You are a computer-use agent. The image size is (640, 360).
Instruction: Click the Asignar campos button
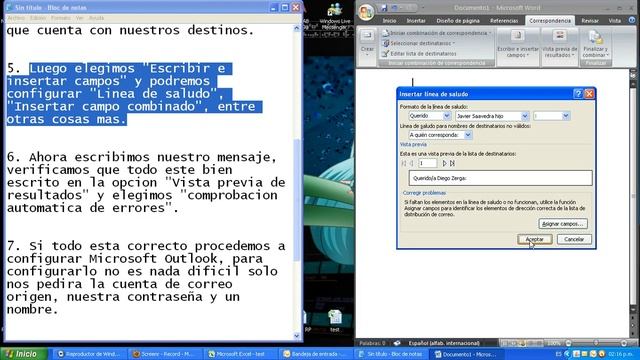tap(563, 224)
